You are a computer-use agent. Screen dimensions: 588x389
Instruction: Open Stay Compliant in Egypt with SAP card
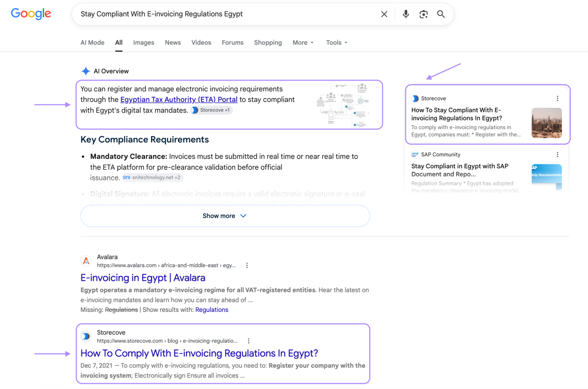459,170
